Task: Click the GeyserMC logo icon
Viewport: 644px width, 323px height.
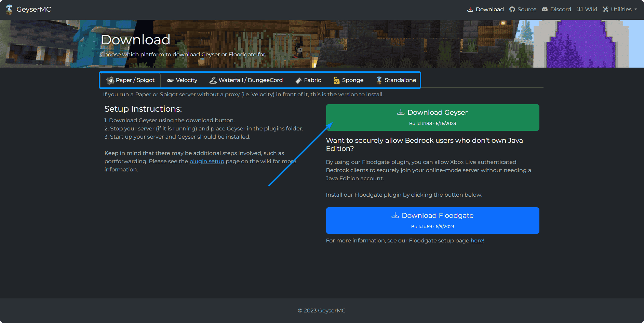Action: tap(9, 10)
